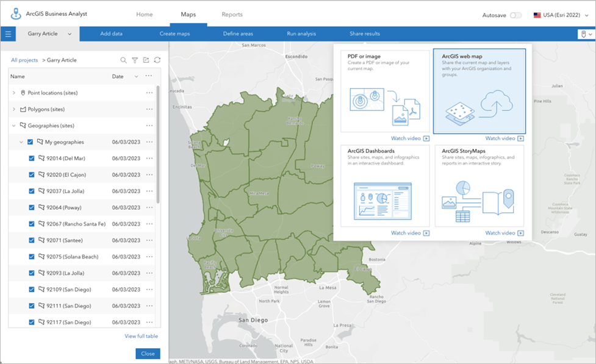
Task: Uncheck the 92111 (San Diego) checkbox
Action: coord(32,306)
